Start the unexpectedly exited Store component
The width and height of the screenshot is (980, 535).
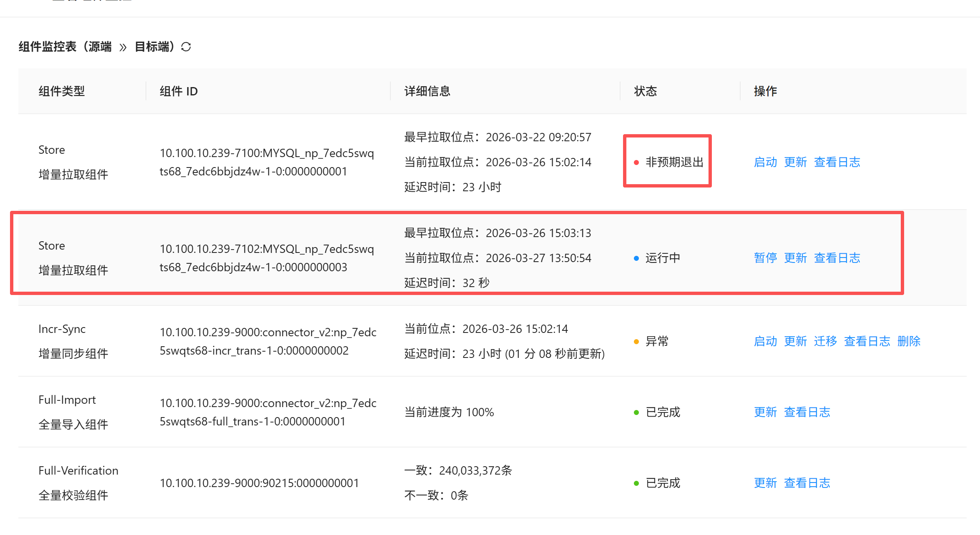pos(765,162)
